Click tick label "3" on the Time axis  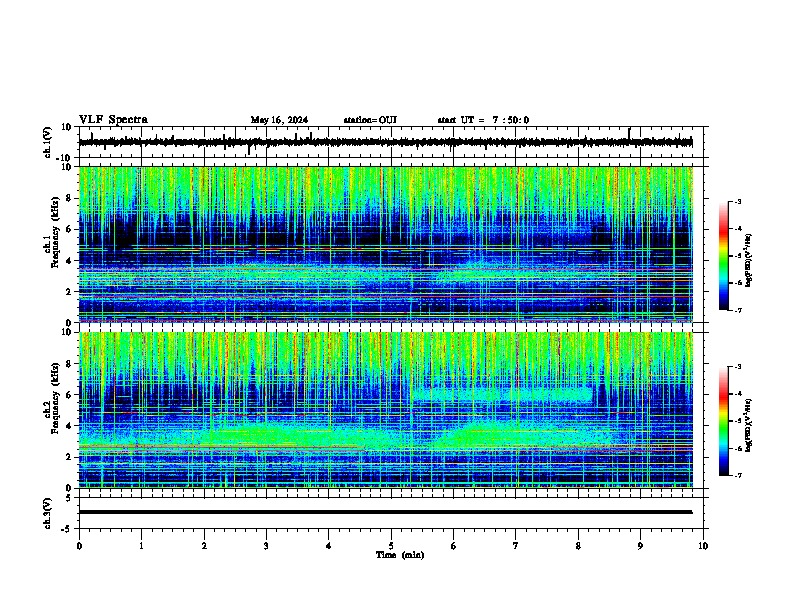point(266,546)
